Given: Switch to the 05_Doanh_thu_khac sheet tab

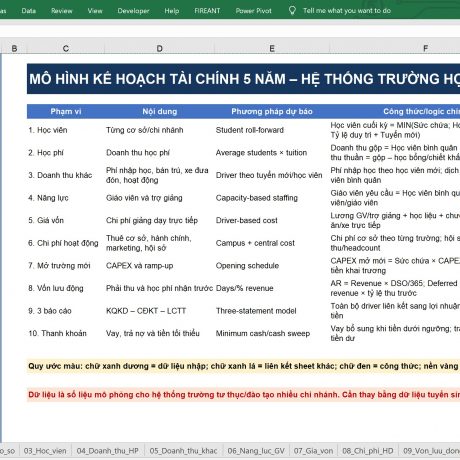Looking at the screenshot, I should [x=183, y=451].
